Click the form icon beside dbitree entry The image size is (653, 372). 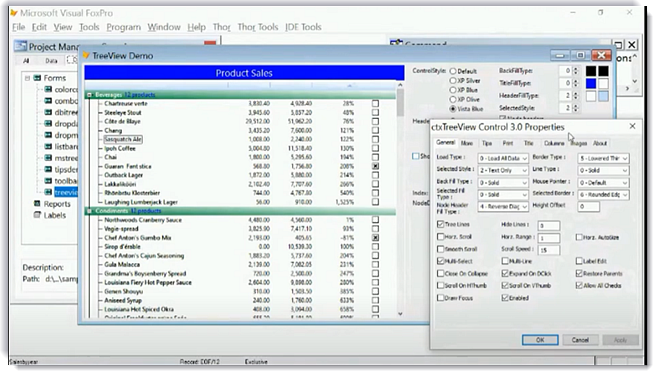[x=48, y=112]
